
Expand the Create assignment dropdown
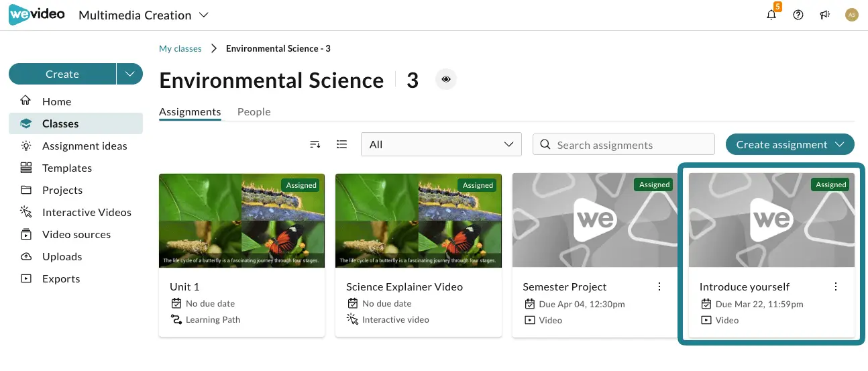pyautogui.click(x=839, y=144)
